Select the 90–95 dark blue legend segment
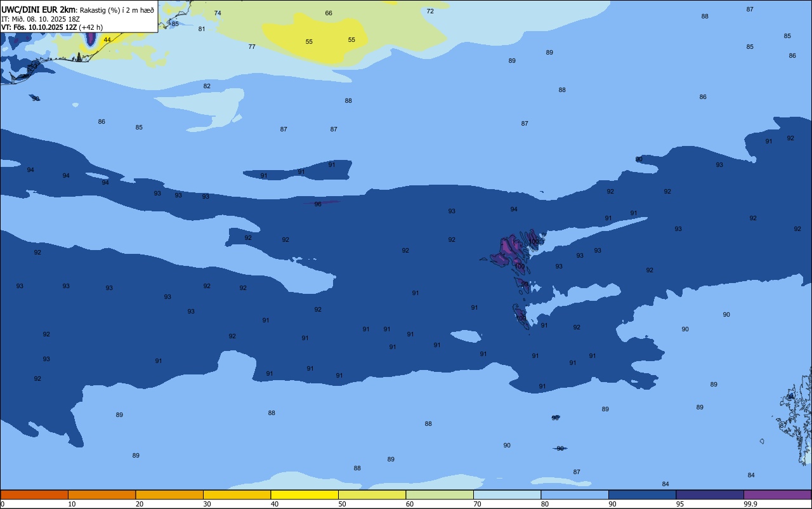The image size is (812, 509). [x=642, y=494]
